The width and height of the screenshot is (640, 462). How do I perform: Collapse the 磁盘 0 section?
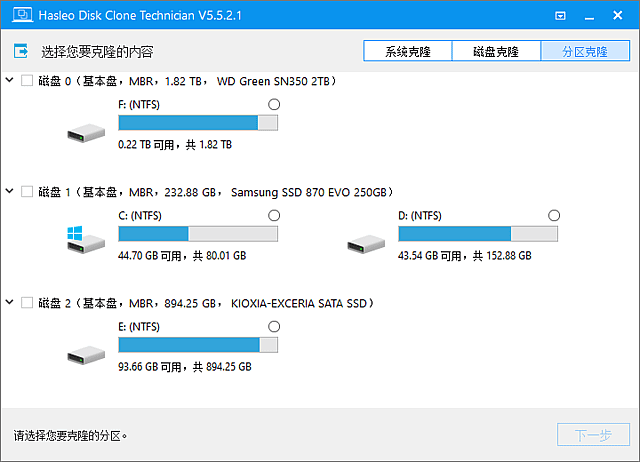click(10, 80)
